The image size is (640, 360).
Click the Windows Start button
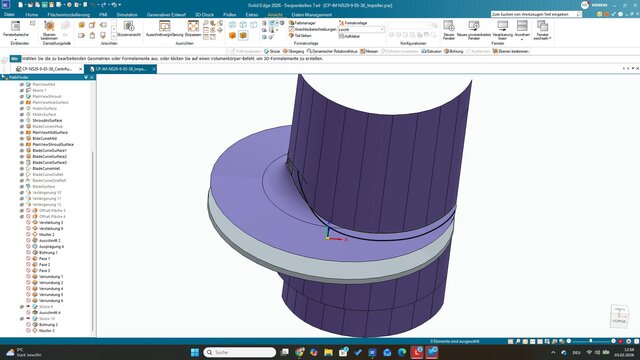[195, 352]
